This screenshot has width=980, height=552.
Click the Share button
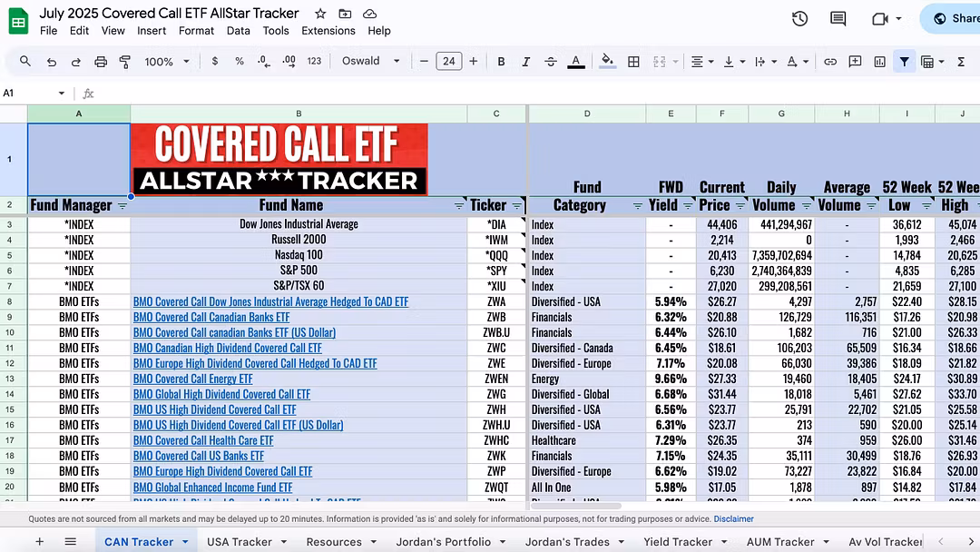[x=953, y=19]
